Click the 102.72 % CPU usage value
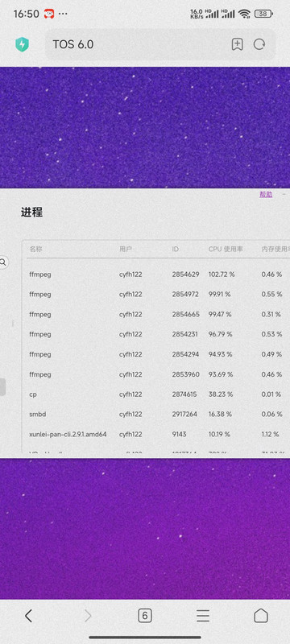The image size is (290, 644). (222, 275)
